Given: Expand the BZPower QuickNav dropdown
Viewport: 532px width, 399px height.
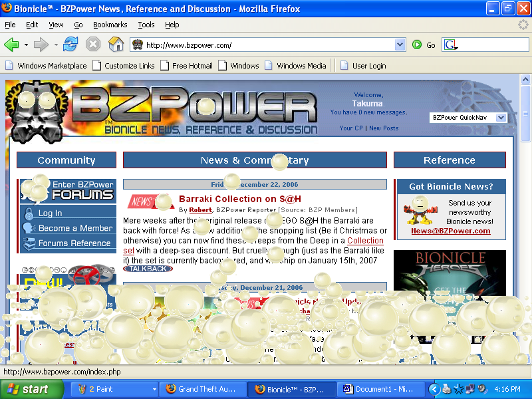Looking at the screenshot, I should [x=501, y=118].
